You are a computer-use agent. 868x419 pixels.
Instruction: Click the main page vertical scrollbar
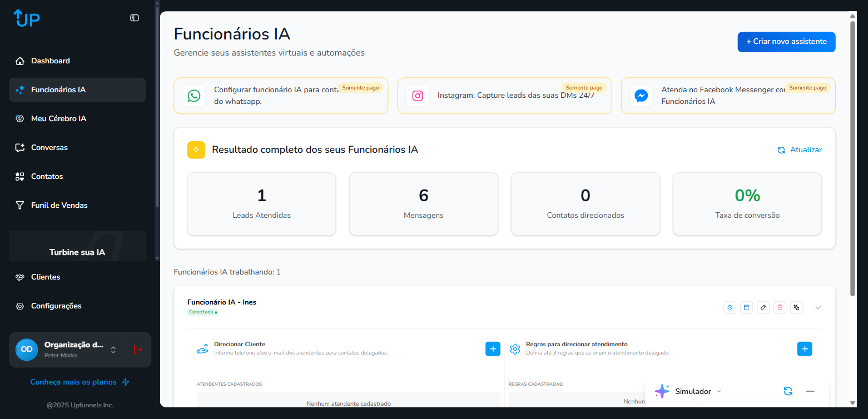[852, 156]
